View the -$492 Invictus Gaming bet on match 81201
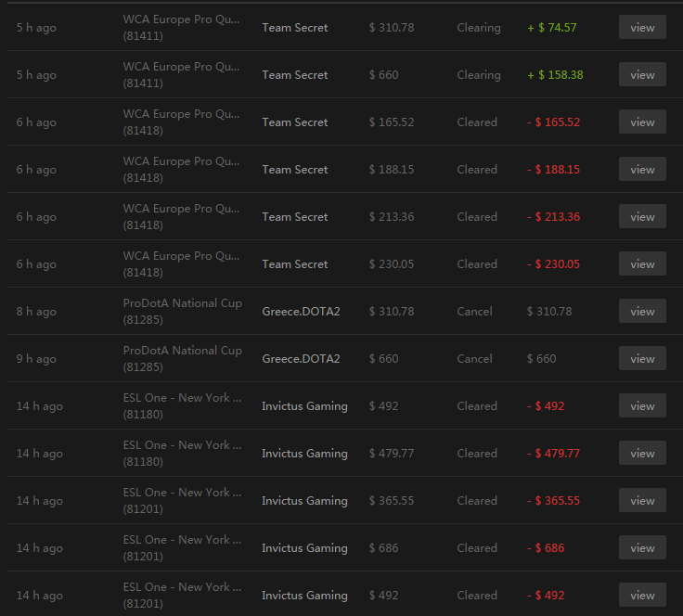The width and height of the screenshot is (683, 616). pos(642,595)
